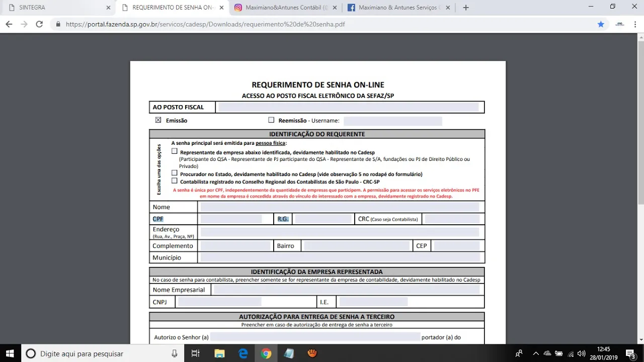Click the Reemissão Username field
The height and width of the screenshot is (362, 644).
(x=393, y=121)
